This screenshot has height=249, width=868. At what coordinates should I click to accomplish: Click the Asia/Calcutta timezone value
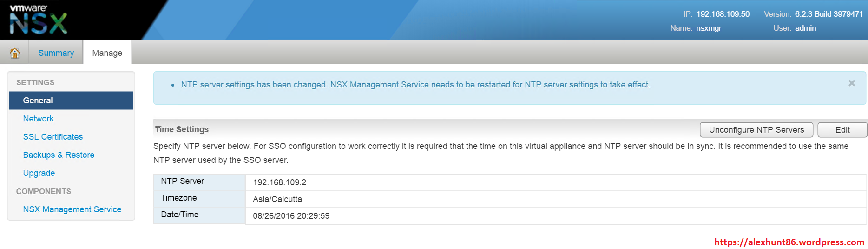[277, 199]
